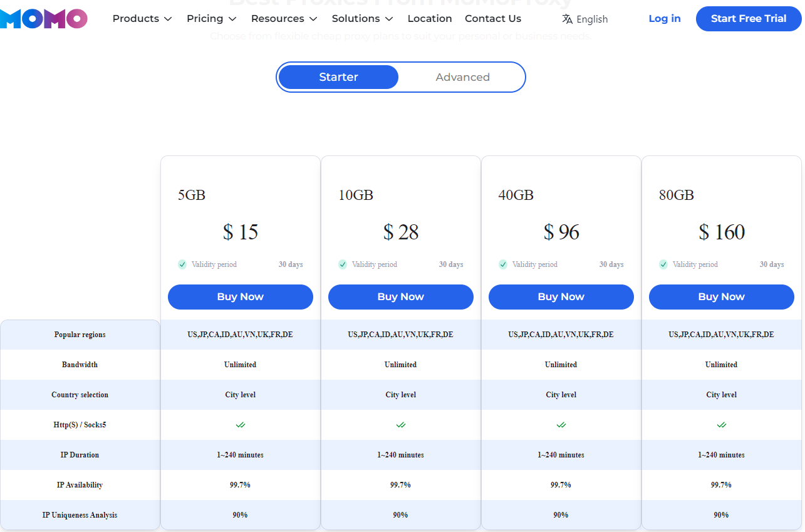The height and width of the screenshot is (532, 805).
Task: Open the Solutions dropdown menu
Action: click(x=362, y=19)
